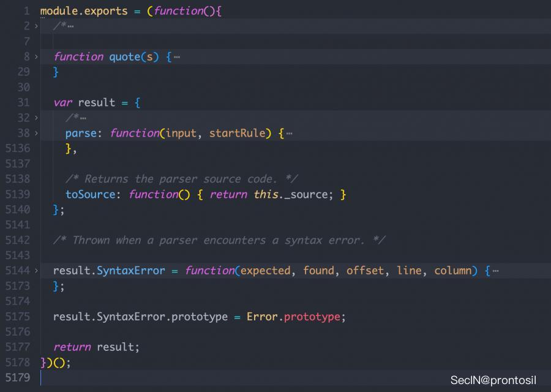
Task: Select line number 5139 in the gutter
Action: (18, 194)
